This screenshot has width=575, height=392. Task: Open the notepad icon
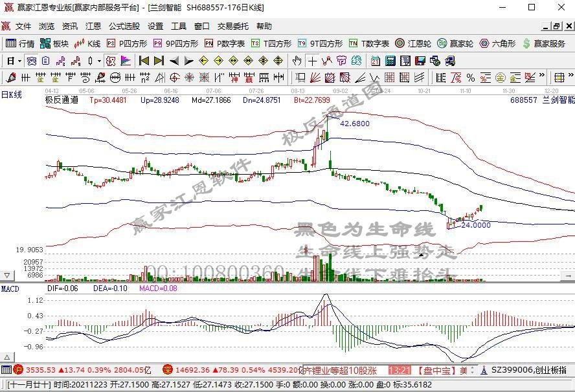(x=405, y=61)
